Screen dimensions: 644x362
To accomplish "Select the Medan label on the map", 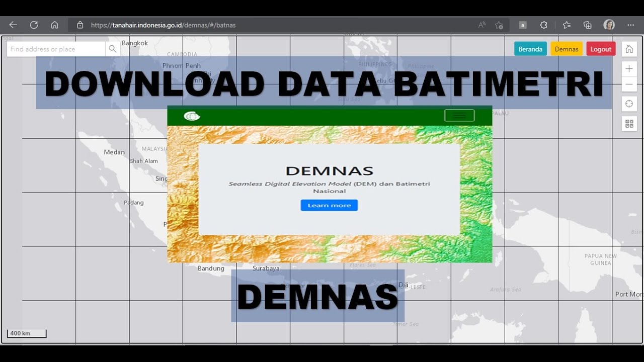I will [x=114, y=152].
